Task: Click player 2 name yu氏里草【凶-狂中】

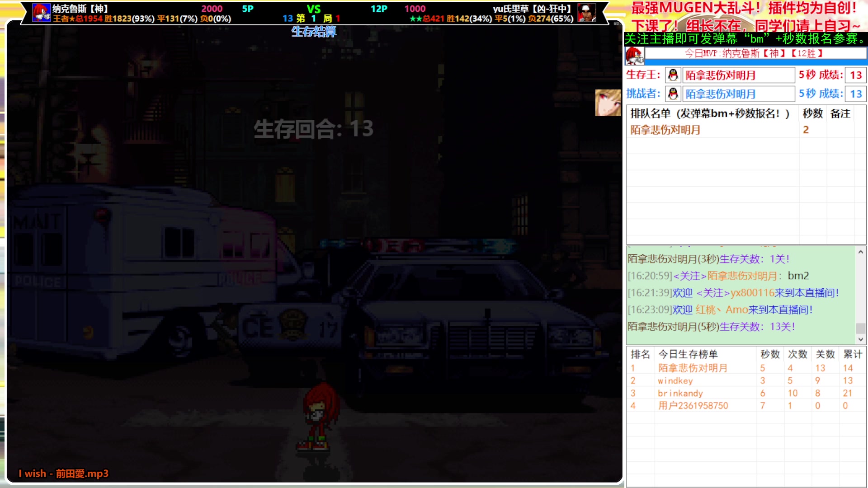Action: [532, 9]
